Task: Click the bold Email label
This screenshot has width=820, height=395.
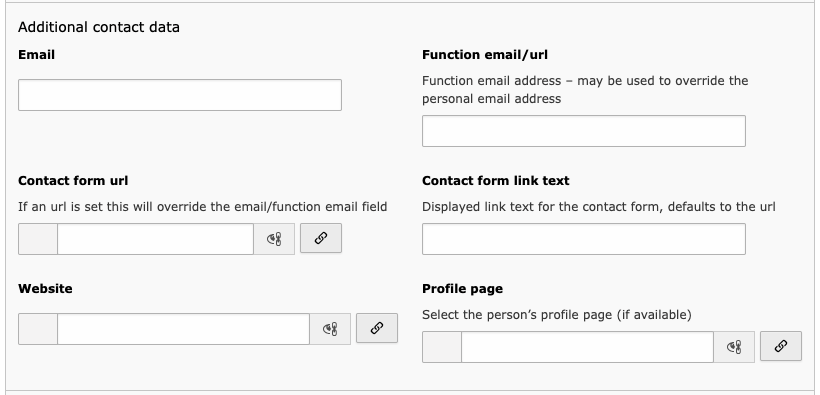Action: click(x=37, y=55)
